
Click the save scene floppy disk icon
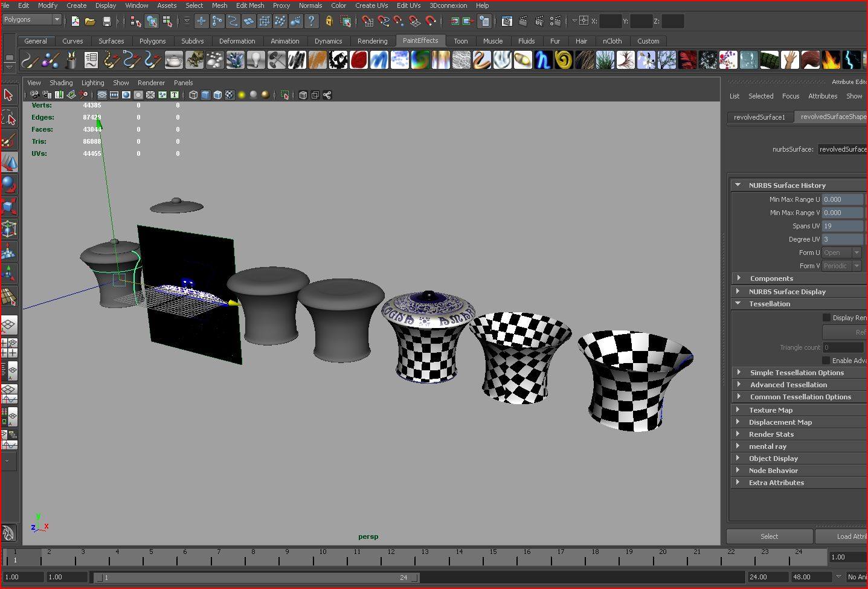click(107, 22)
